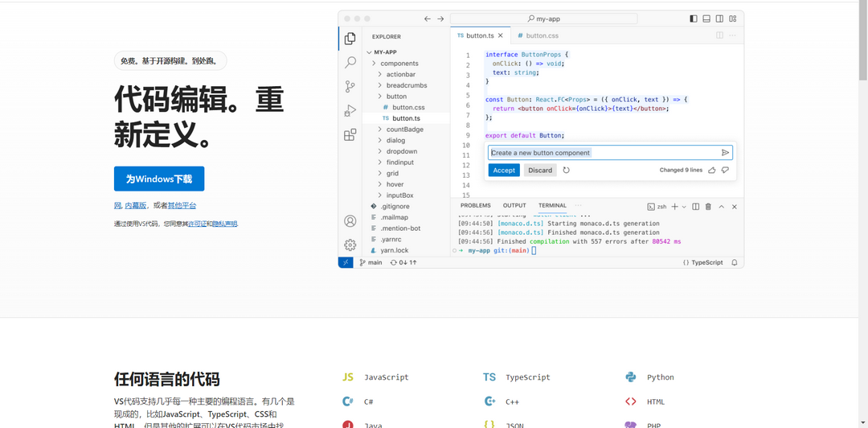
Task: Click the thumbs up feedback icon
Action: tap(712, 171)
